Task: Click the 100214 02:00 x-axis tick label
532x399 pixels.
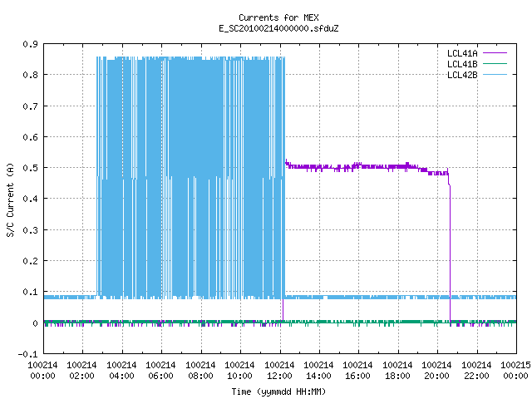Action: (x=82, y=371)
